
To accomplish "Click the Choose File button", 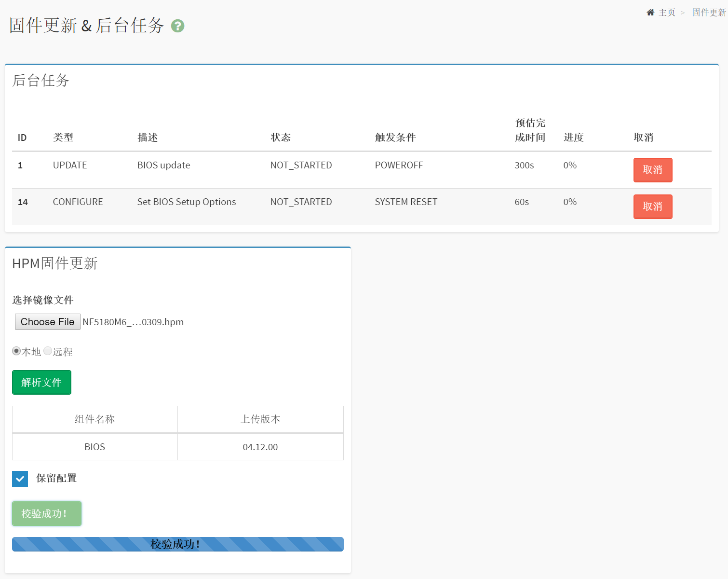I will 47,322.
